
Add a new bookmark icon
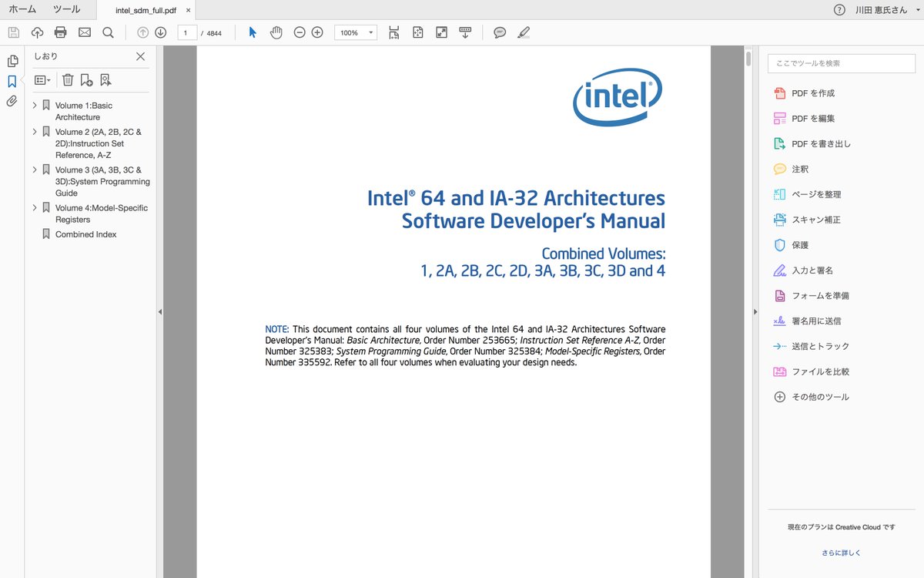[86, 79]
